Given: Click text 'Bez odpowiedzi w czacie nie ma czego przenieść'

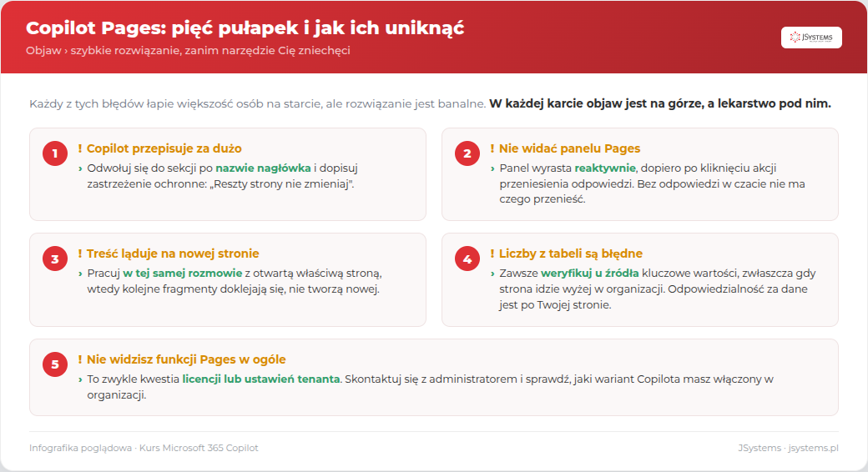Looking at the screenshot, I should click(652, 192).
